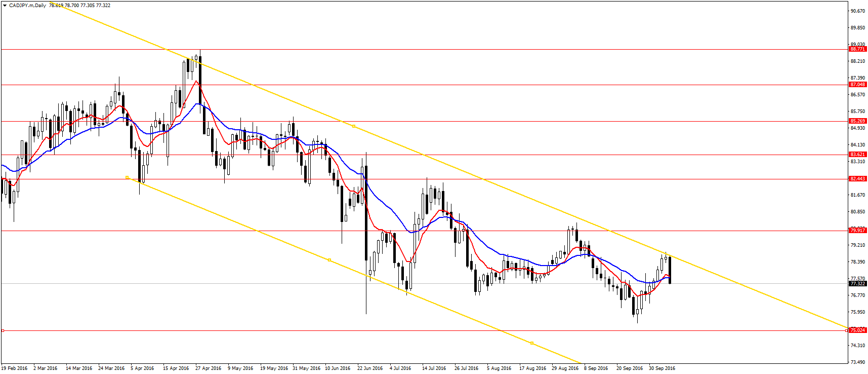This screenshot has width=868, height=374.
Task: Click the 29 Aug 2016 date label
Action: pyautogui.click(x=565, y=368)
